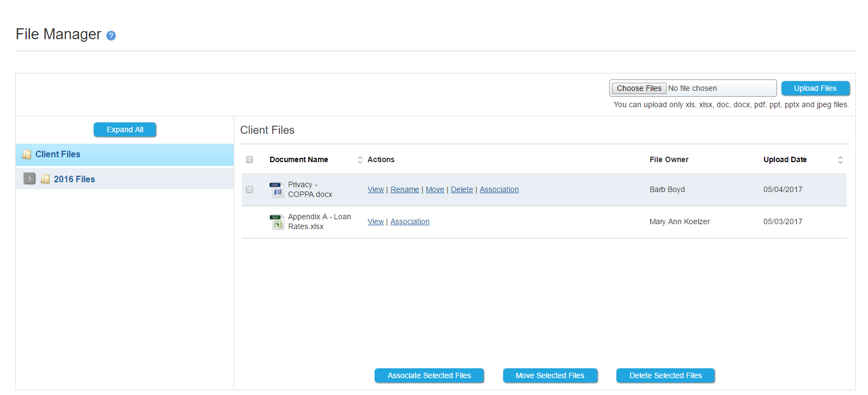Image resolution: width=868 pixels, height=395 pixels.
Task: Open the 2016 Files folder
Action: pyautogui.click(x=75, y=179)
